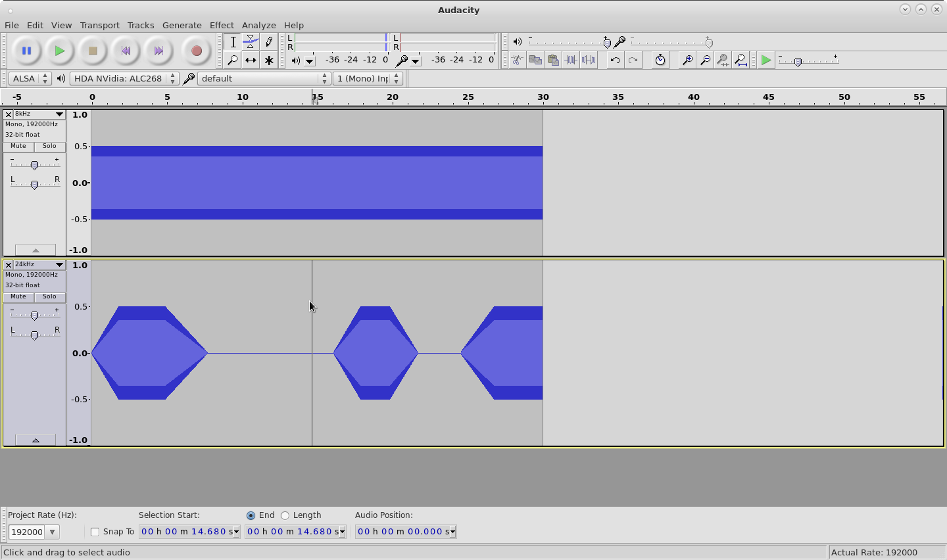Start playback with the Play button
The width and height of the screenshot is (947, 560).
60,51
